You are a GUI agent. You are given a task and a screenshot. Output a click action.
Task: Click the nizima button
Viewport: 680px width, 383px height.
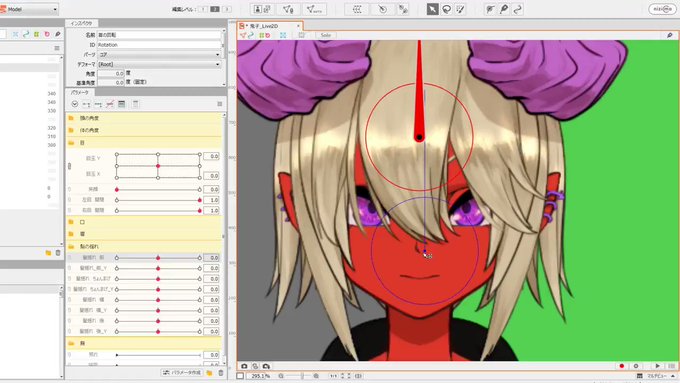pos(662,9)
